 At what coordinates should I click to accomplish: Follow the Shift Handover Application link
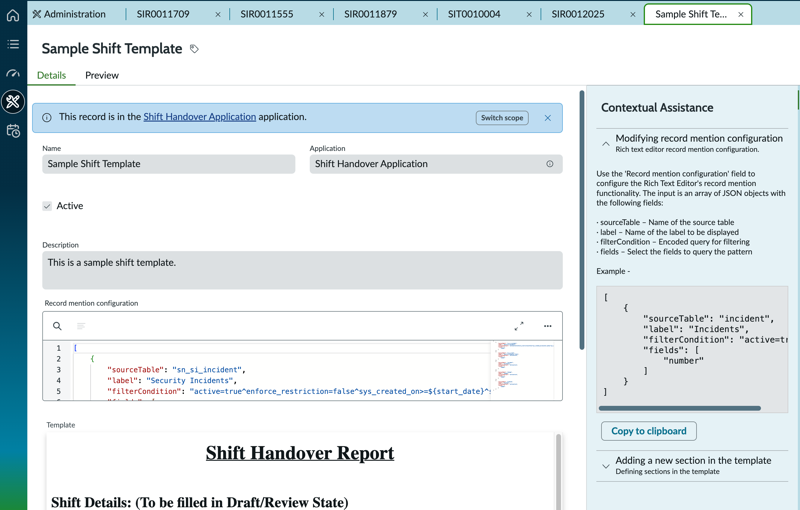(199, 117)
